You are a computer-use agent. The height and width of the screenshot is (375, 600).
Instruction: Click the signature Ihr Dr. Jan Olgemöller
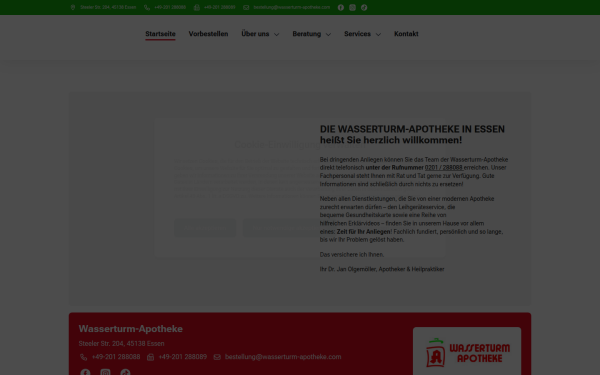click(x=348, y=269)
